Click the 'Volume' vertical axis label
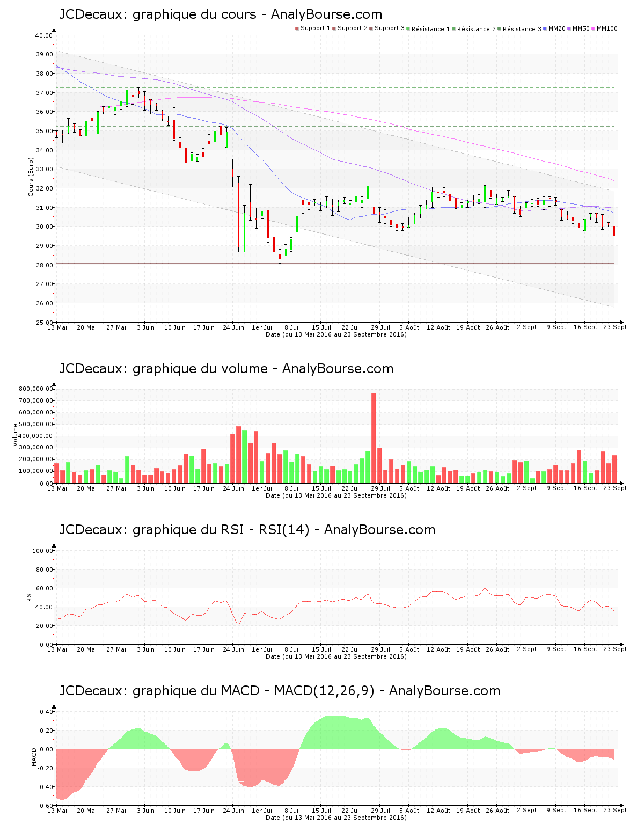This screenshot has height=832, width=644. click(15, 435)
